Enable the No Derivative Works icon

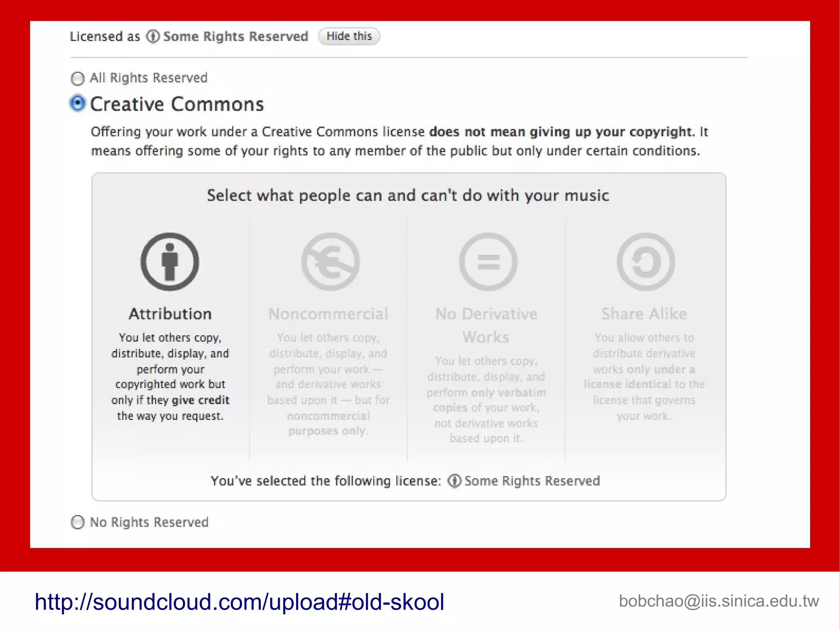coord(488,262)
